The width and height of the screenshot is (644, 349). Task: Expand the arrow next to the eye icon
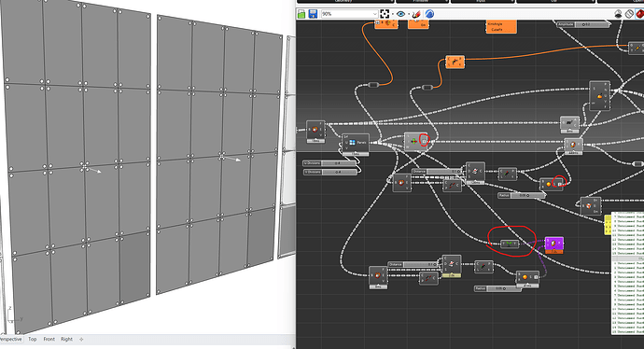[x=409, y=14]
